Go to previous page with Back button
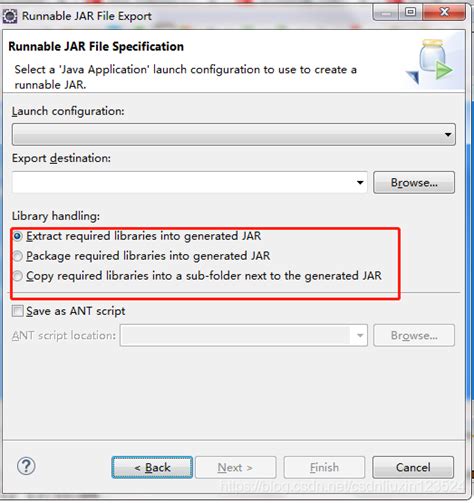474x503 pixels. click(x=152, y=467)
